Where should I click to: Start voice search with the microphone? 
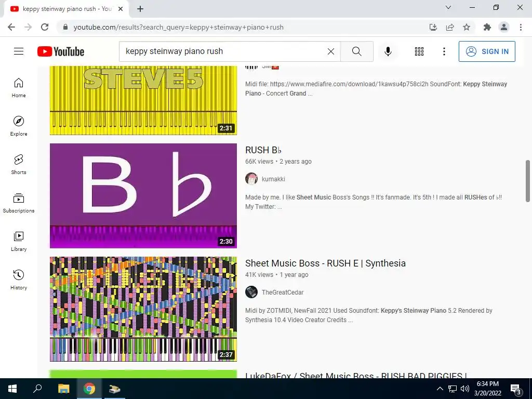click(x=388, y=51)
